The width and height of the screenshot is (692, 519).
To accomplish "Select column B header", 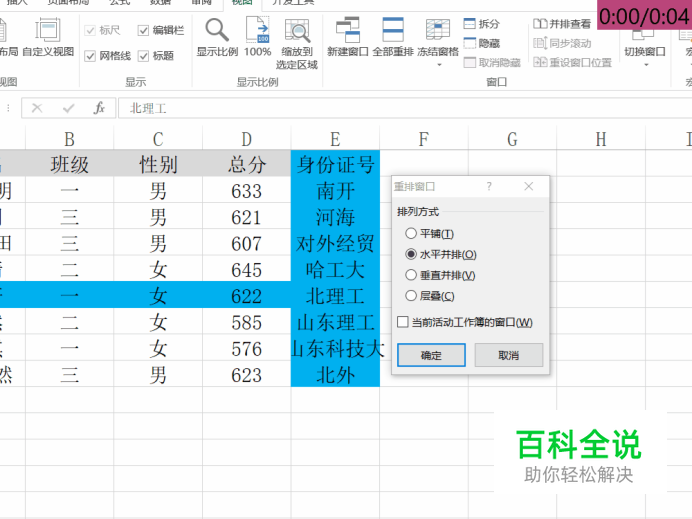I will pos(70,139).
